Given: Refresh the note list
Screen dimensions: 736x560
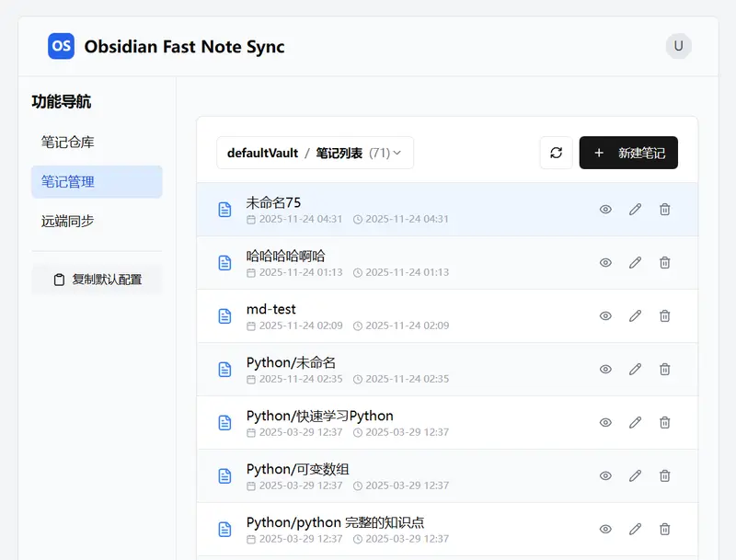Looking at the screenshot, I should [556, 153].
